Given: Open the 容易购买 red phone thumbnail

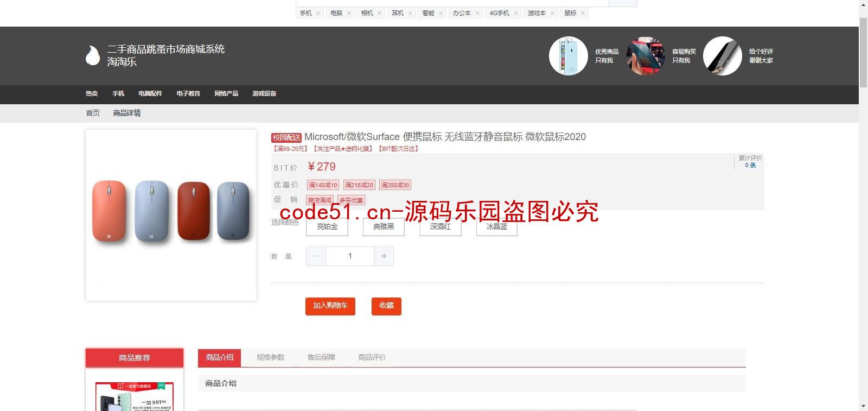Looking at the screenshot, I should point(645,56).
